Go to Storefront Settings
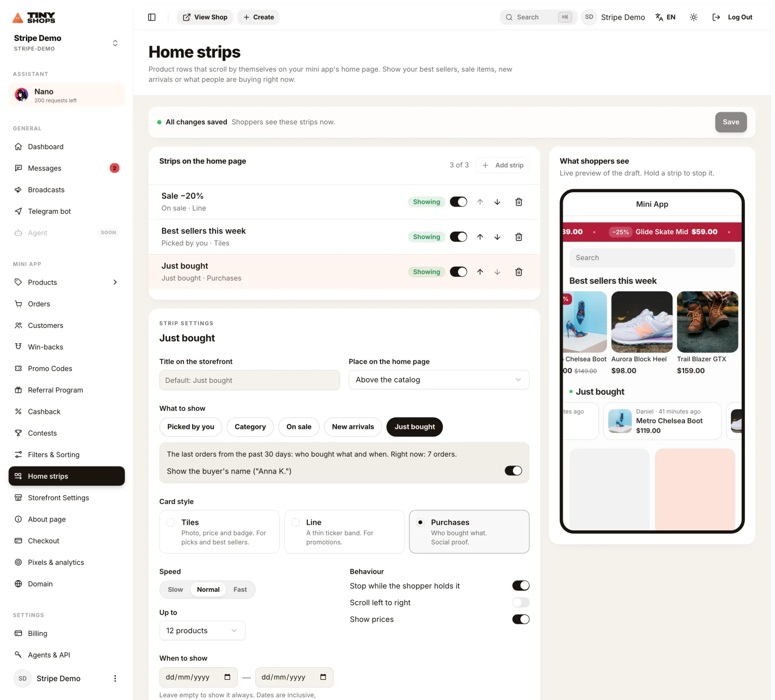The image size is (775, 700). tap(67, 498)
